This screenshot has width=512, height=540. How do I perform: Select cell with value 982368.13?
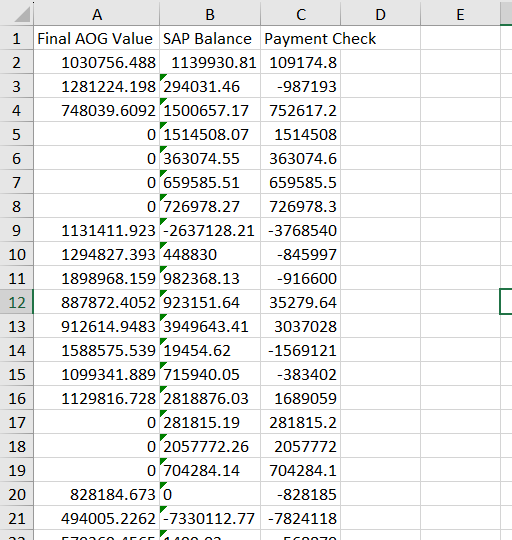click(x=210, y=278)
